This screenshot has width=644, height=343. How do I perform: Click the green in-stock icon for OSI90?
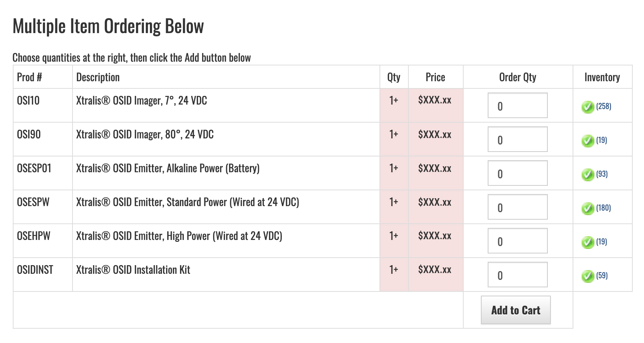coord(588,141)
